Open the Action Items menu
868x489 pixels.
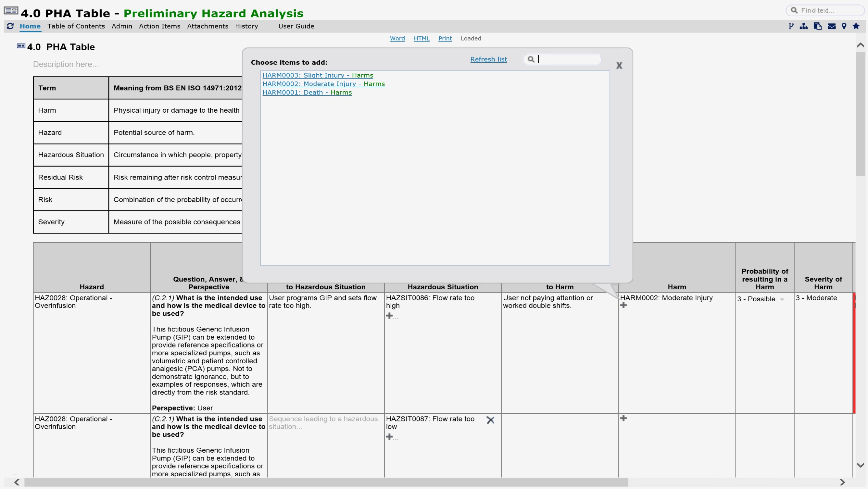(159, 26)
